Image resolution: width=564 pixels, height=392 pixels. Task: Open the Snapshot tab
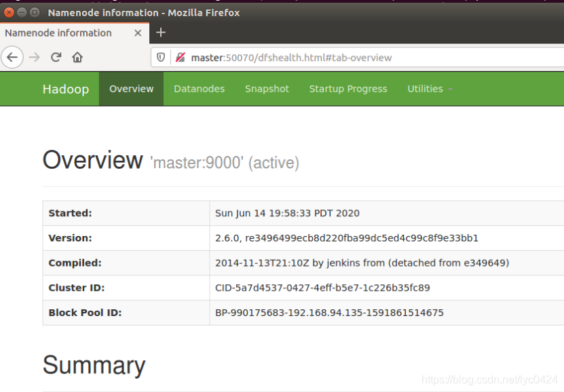[x=267, y=89]
